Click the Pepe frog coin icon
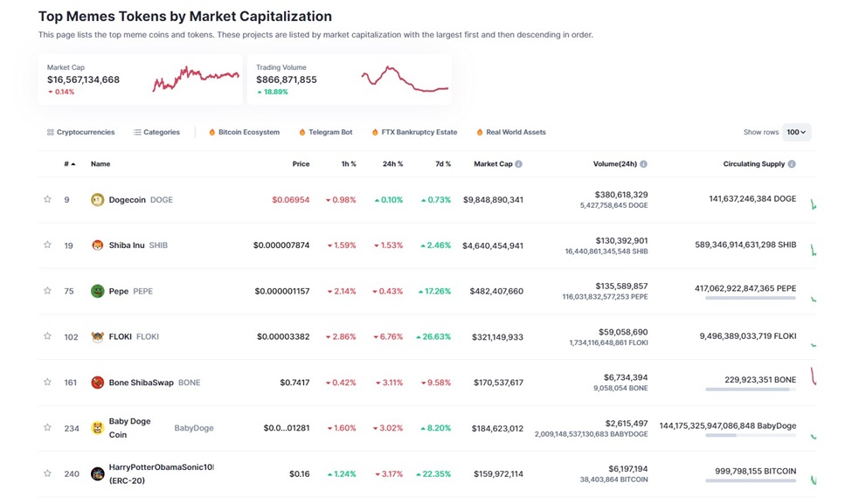 [98, 291]
